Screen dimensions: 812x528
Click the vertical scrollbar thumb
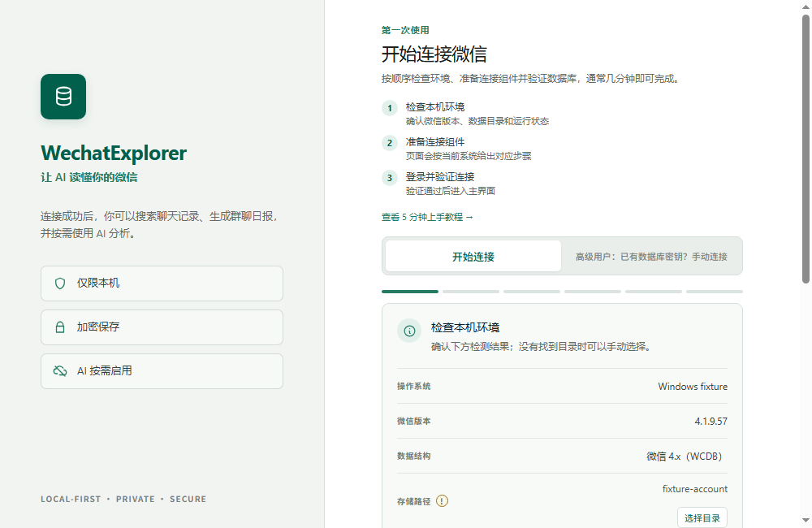(x=806, y=149)
